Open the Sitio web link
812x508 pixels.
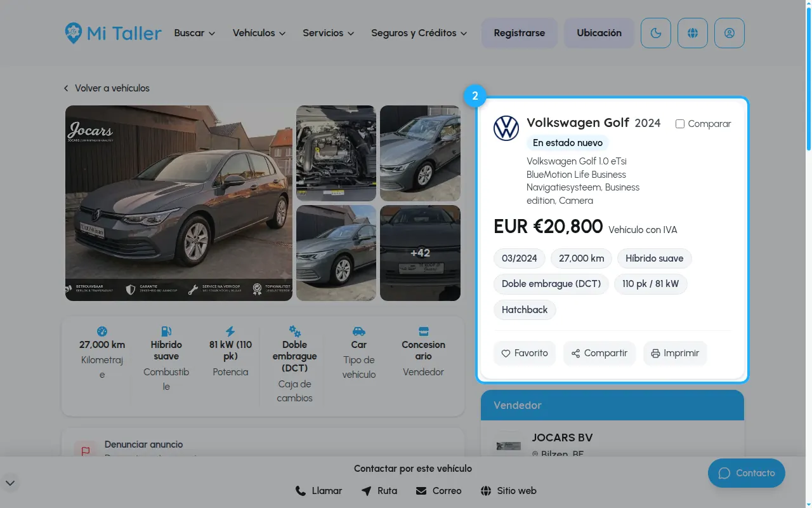tap(508, 491)
